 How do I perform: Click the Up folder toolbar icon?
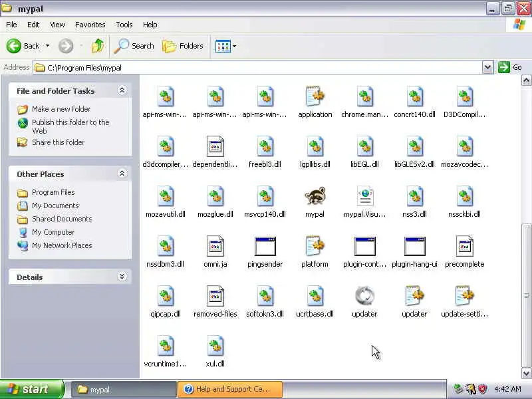98,46
